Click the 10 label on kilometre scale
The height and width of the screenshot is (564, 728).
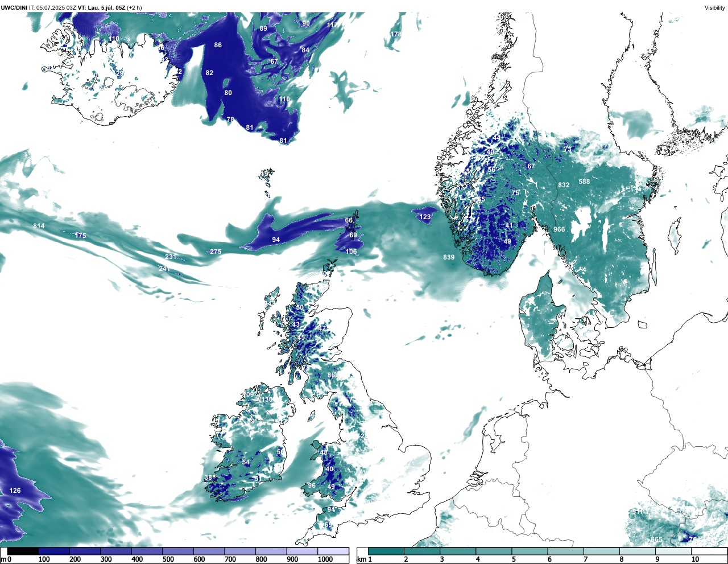click(x=695, y=559)
